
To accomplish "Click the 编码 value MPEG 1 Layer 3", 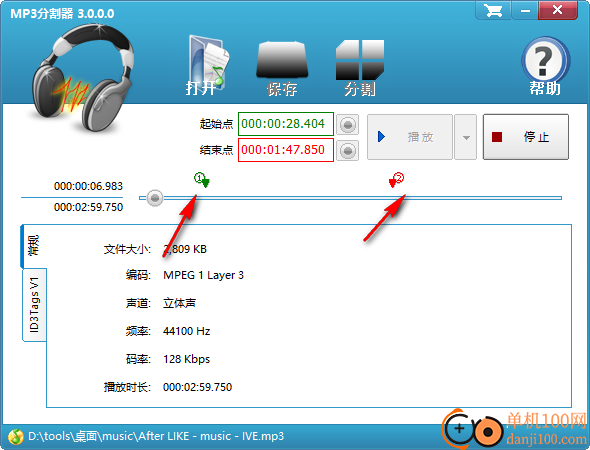I will pyautogui.click(x=203, y=275).
